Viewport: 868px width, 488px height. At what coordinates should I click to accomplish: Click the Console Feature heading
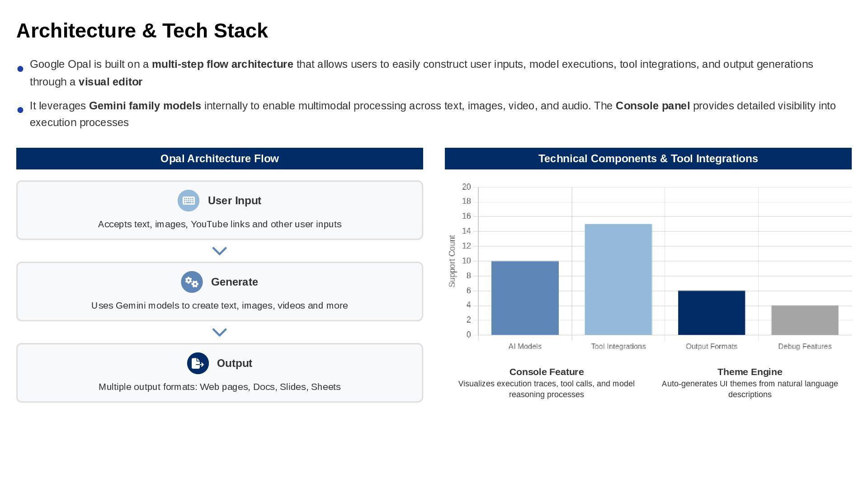546,372
